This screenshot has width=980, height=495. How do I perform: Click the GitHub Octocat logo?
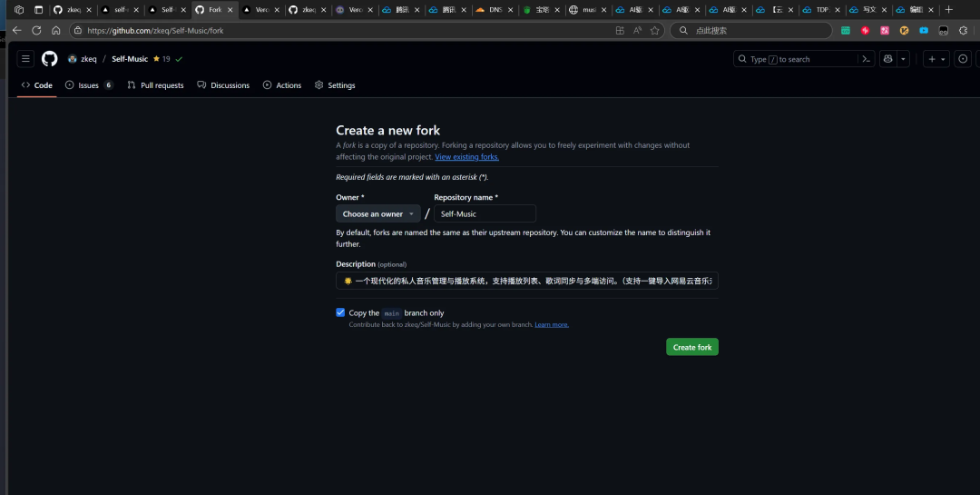[49, 59]
